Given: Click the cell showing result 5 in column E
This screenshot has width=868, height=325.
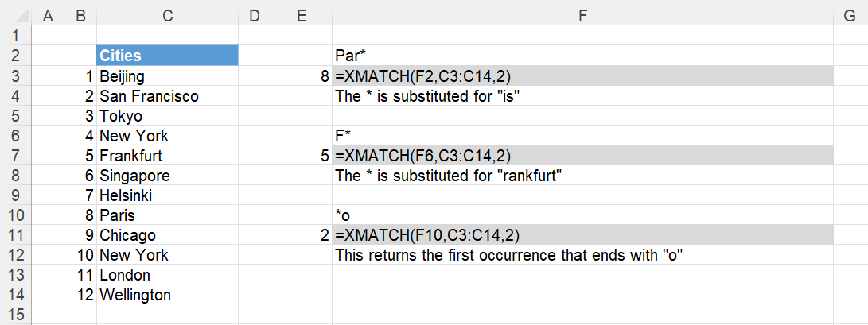Looking at the screenshot, I should pyautogui.click(x=302, y=155).
